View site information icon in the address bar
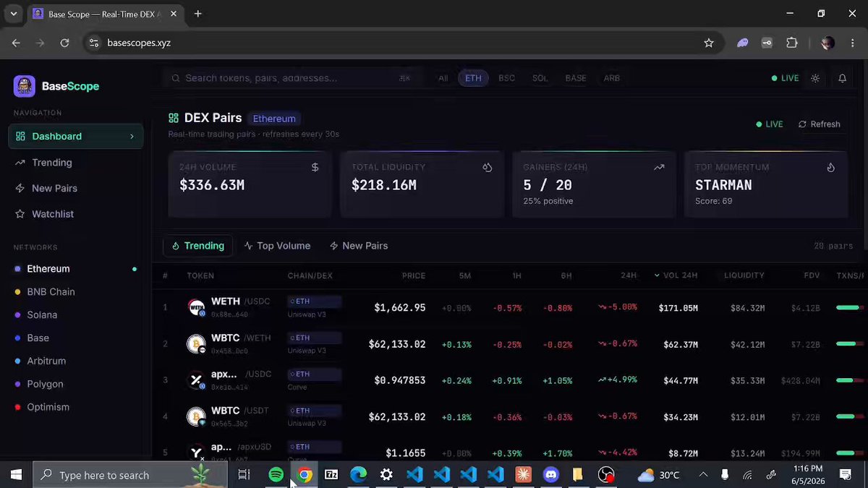The width and height of the screenshot is (868, 488). coord(93,43)
